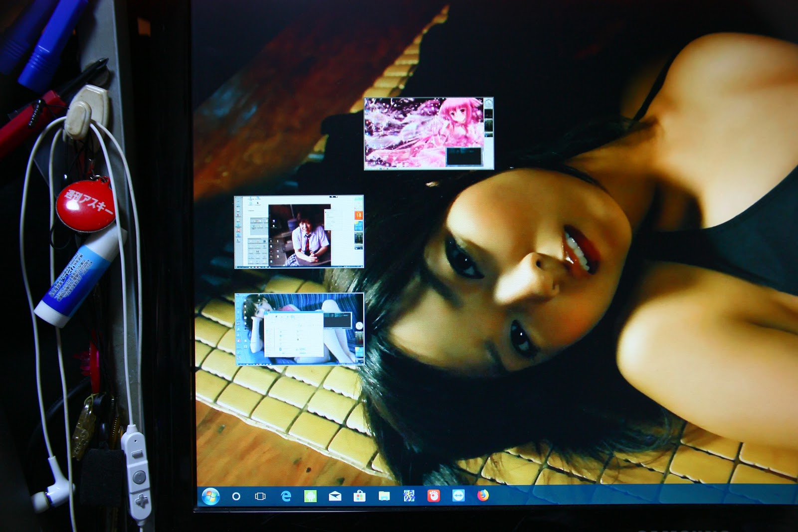Click the clock gadget in bottom thumbnail
Screen dimensions: 798x532
click(x=359, y=326)
